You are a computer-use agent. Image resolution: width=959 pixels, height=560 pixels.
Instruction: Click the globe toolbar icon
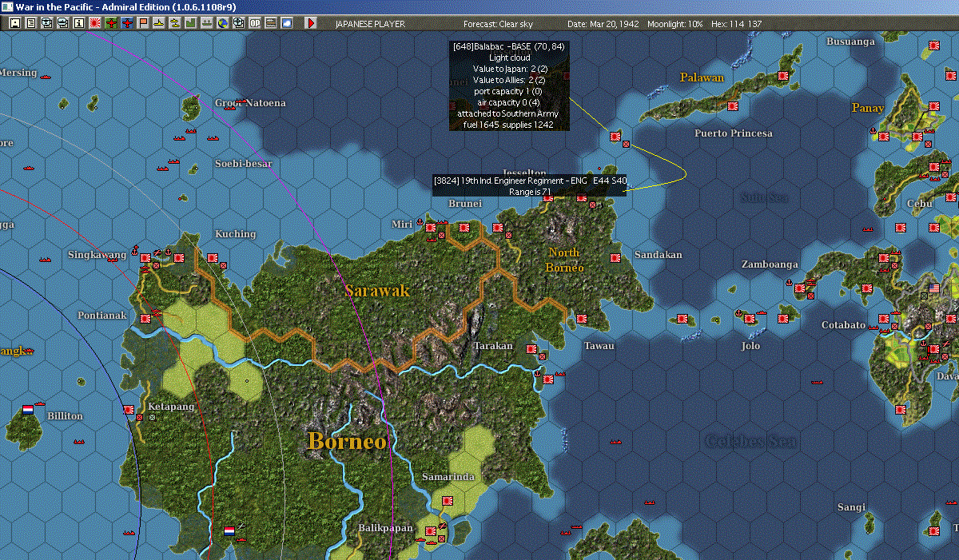(222, 23)
